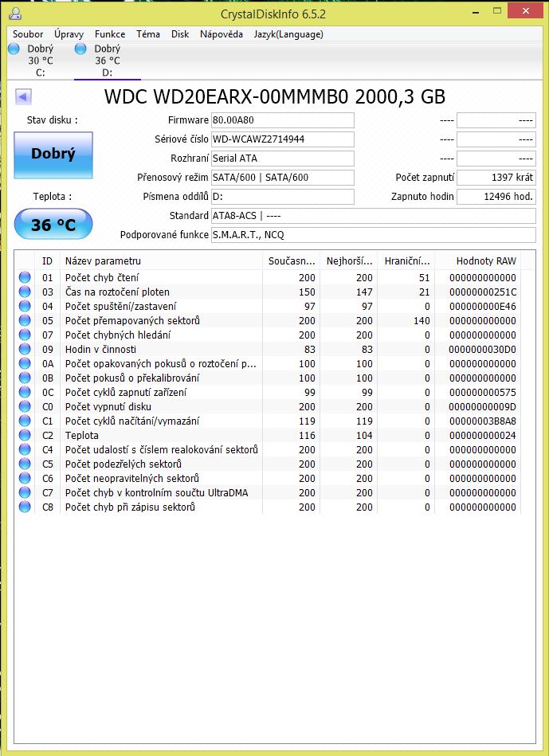Click the Počet zapnutí value 1397 krát
This screenshot has width=549, height=756.
tap(496, 178)
